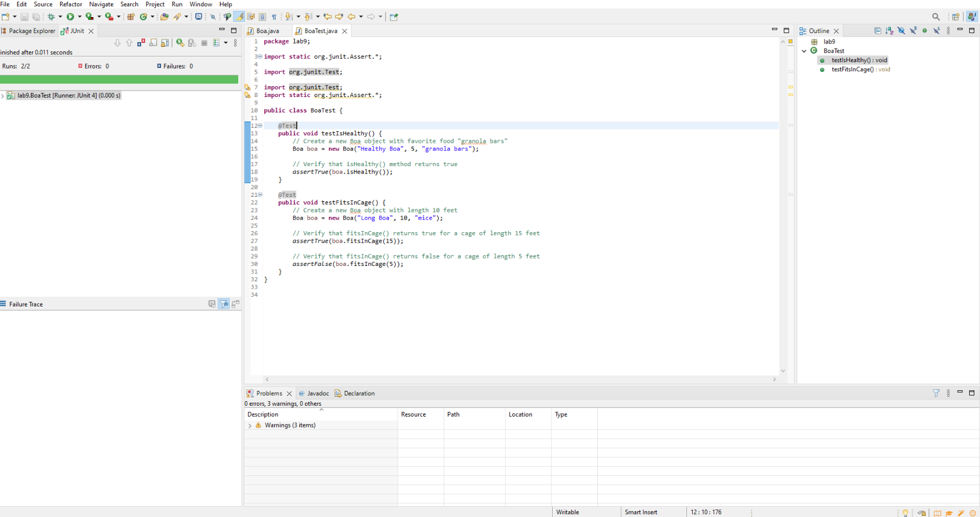Image resolution: width=980 pixels, height=517 pixels.
Task: Click the Save icon in main toolbar
Action: pos(24,17)
